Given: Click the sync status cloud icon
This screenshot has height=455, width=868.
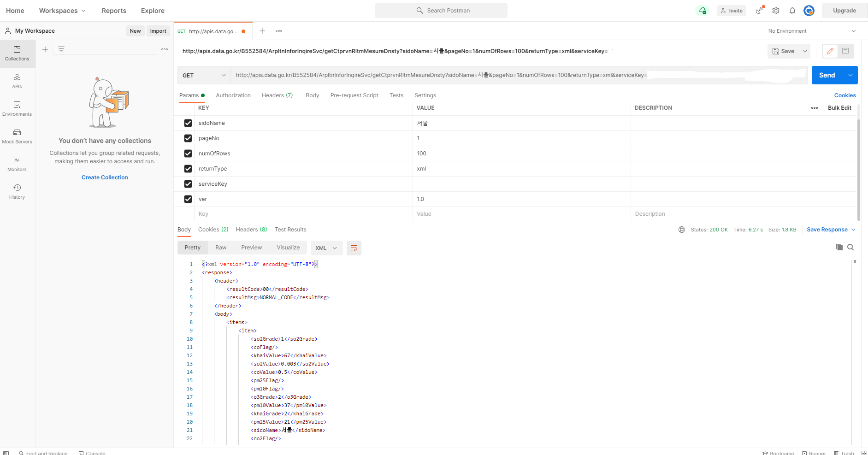Looking at the screenshot, I should [703, 11].
